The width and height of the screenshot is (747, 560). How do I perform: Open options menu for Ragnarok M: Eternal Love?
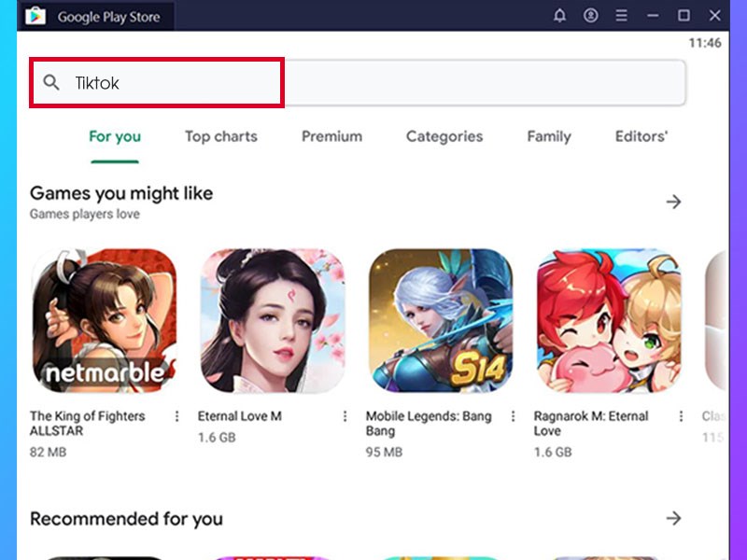684,417
